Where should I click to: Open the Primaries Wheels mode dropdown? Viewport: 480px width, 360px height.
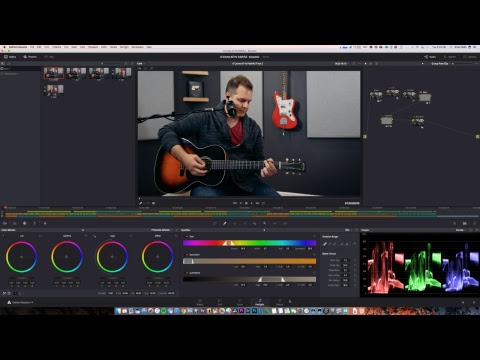[162, 230]
